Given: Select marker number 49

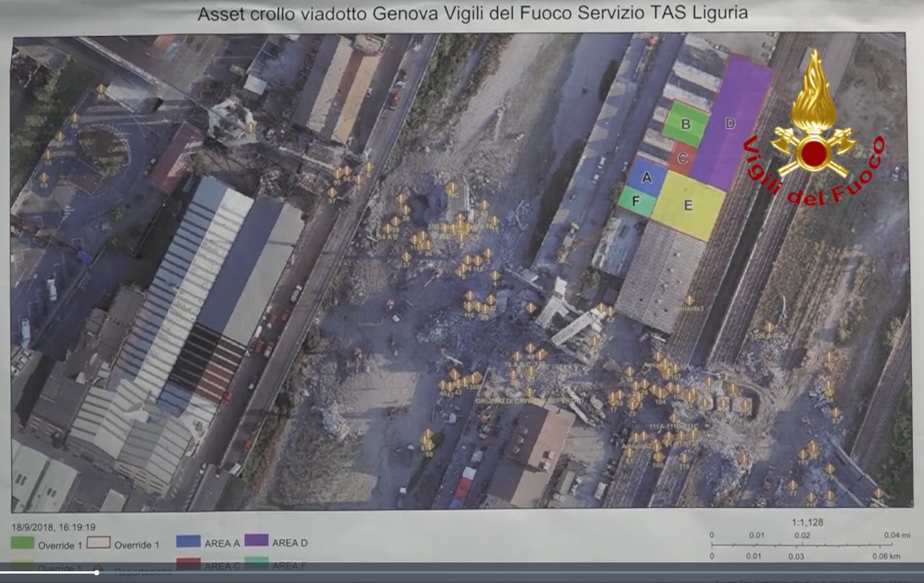Looking at the screenshot, I should tap(530, 348).
